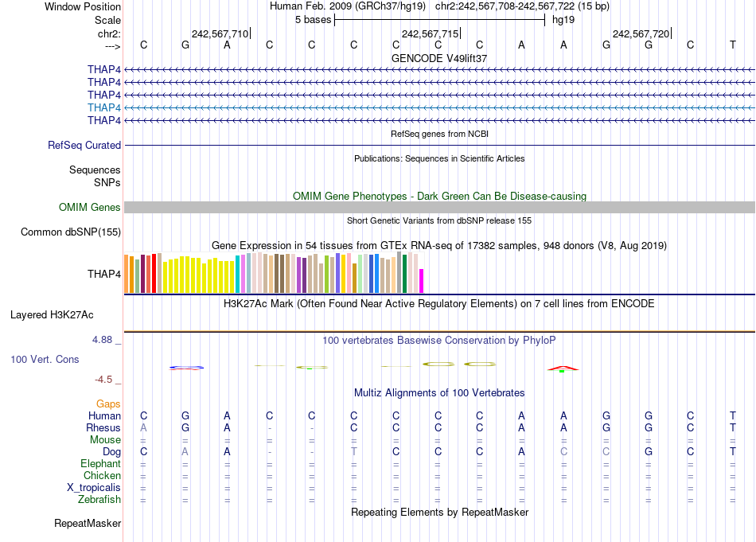Viewport: 756px width, 542px height.
Task: Open the GTEx Gene Expression in 54 tissues title
Action: click(439, 245)
